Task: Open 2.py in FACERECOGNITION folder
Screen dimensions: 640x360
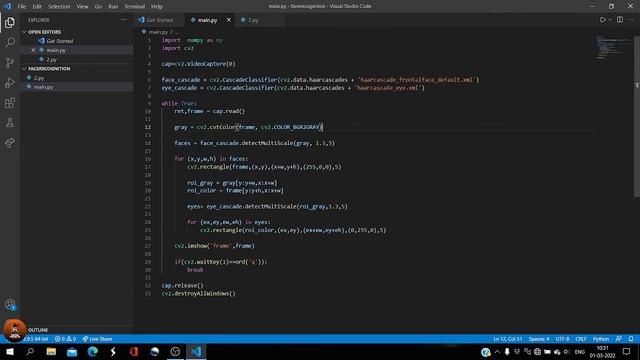Action: point(39,78)
